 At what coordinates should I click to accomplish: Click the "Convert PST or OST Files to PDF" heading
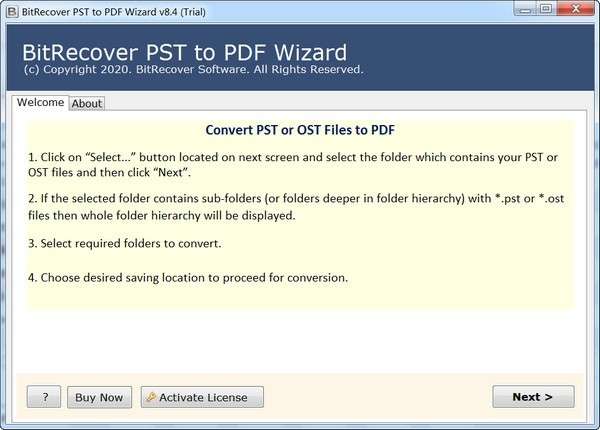[x=300, y=130]
